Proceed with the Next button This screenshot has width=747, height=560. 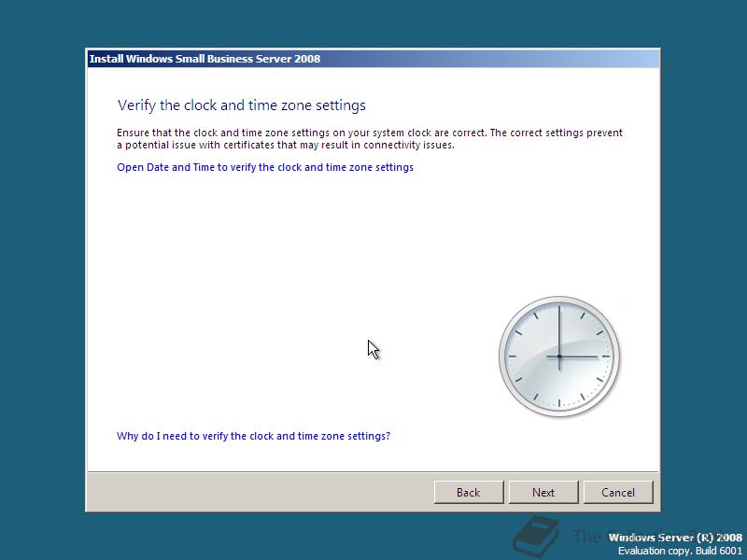click(543, 492)
